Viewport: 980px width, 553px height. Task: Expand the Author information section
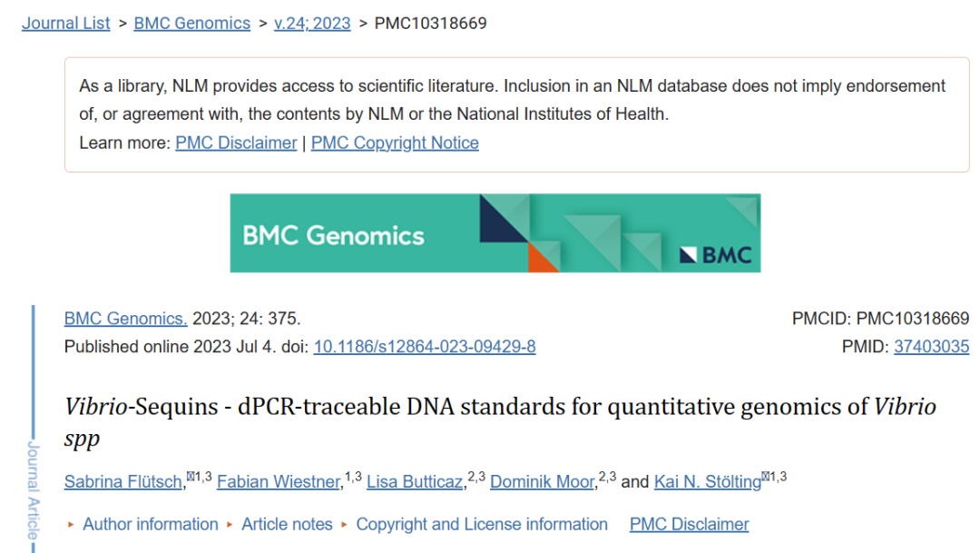click(x=150, y=524)
